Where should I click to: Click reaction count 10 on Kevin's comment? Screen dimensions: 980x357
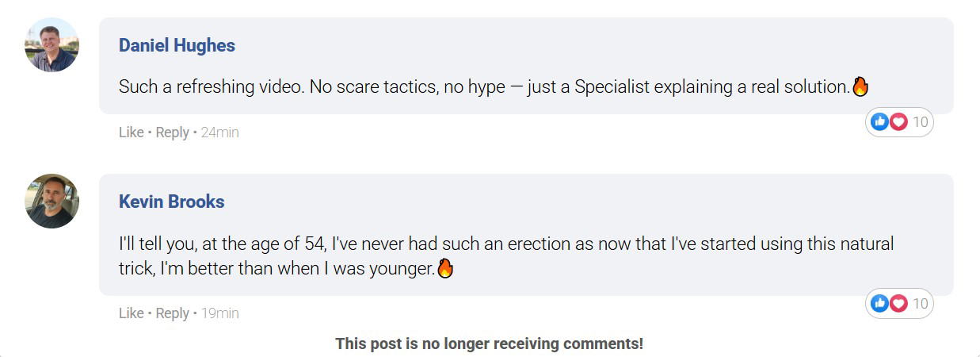pyautogui.click(x=920, y=303)
